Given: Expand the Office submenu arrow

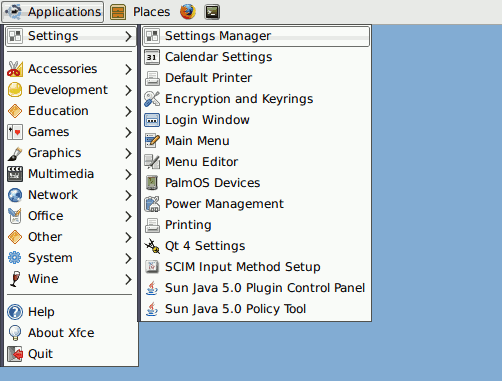Looking at the screenshot, I should (x=128, y=216).
